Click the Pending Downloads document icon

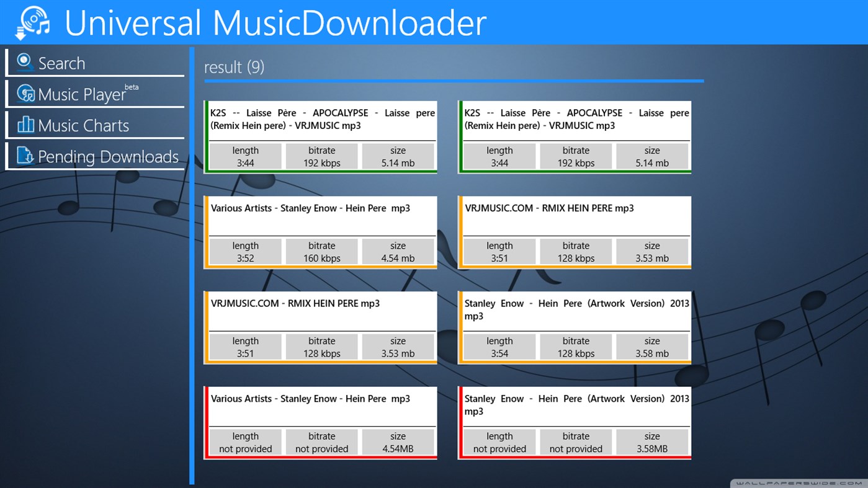pyautogui.click(x=25, y=156)
